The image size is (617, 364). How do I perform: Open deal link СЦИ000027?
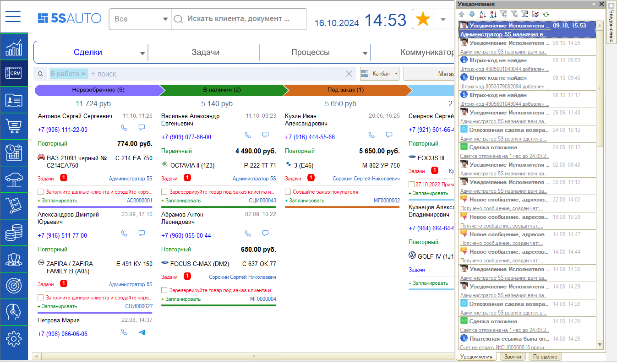coord(139,306)
